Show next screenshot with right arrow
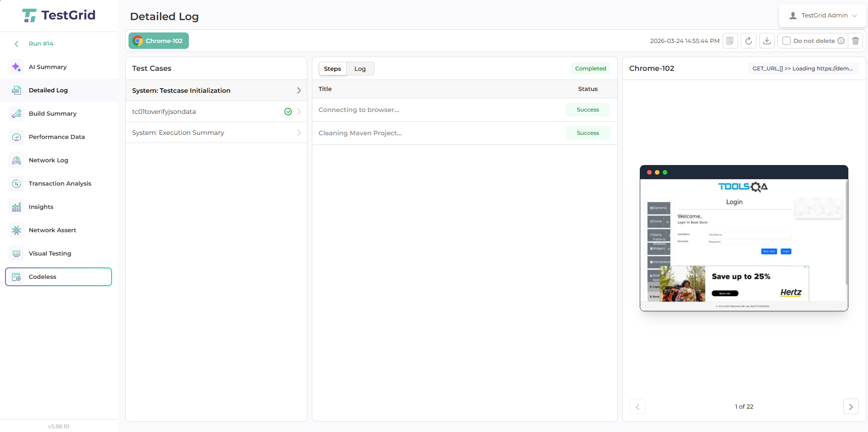This screenshot has width=868, height=432. coord(851,406)
